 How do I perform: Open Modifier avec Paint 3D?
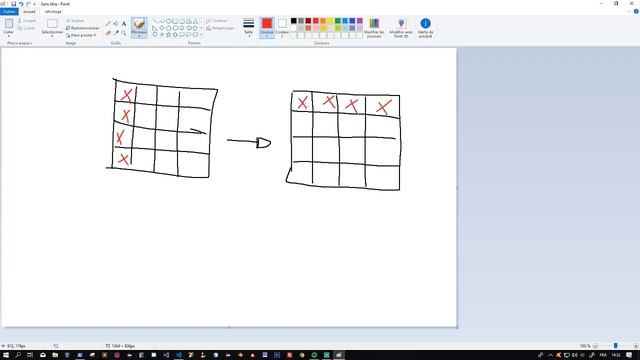pyautogui.click(x=401, y=28)
